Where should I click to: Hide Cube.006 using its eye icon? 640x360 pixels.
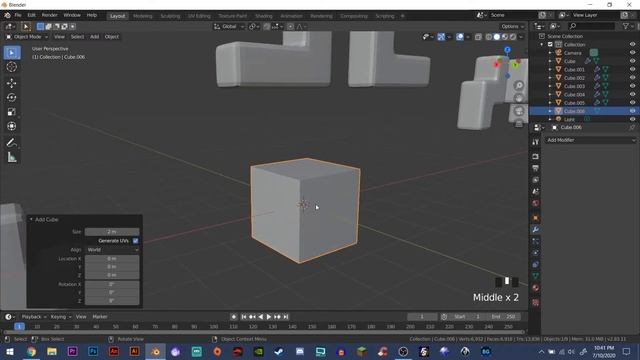tap(632, 111)
